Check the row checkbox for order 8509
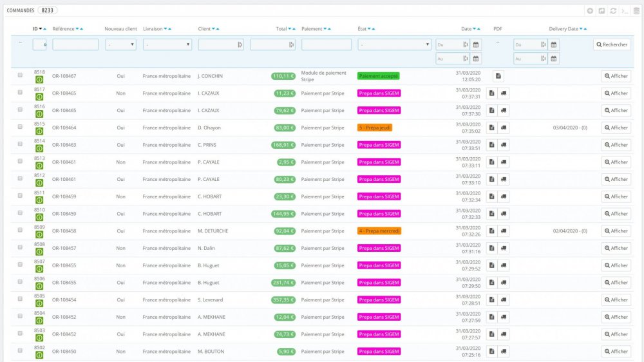644x362 pixels. pyautogui.click(x=20, y=231)
